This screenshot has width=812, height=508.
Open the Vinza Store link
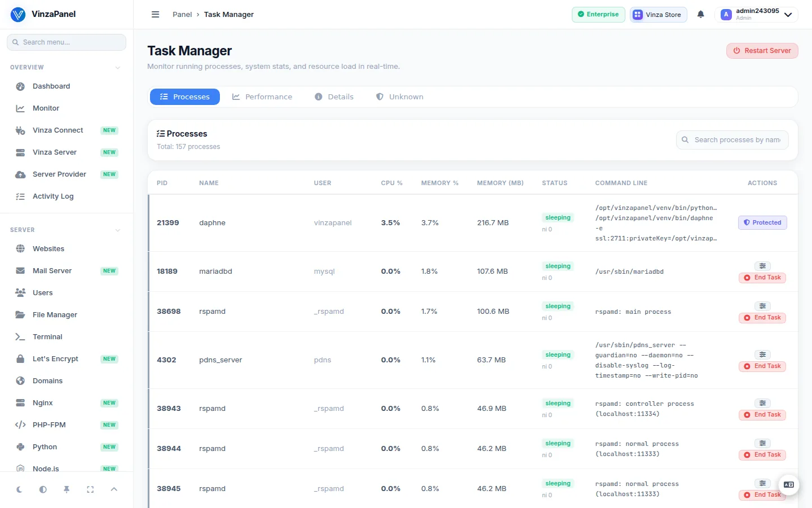(658, 15)
